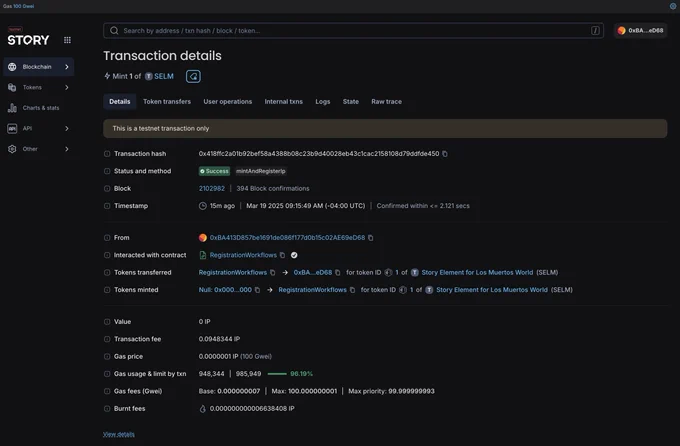The height and width of the screenshot is (446, 680).
Task: Switch to the Raw trace tab
Action: point(386,102)
